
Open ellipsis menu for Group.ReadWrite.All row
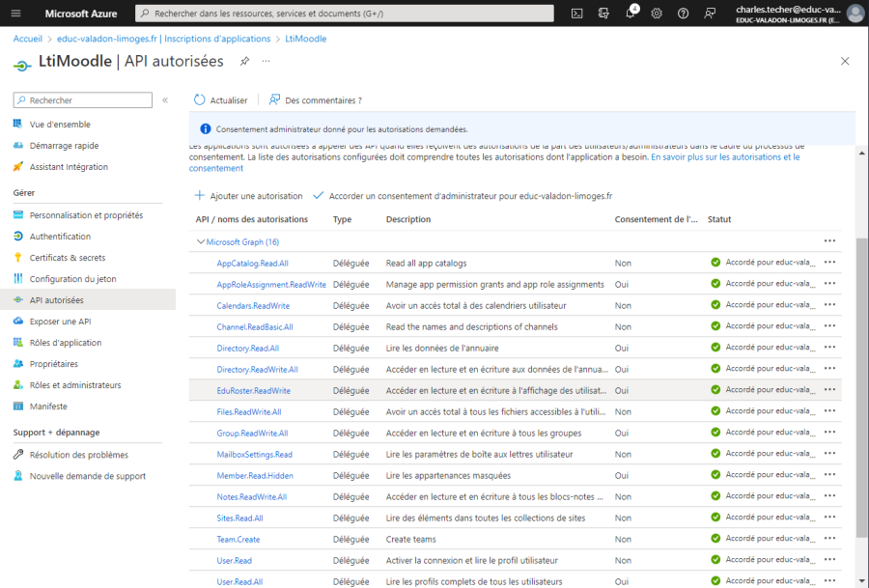click(x=829, y=433)
